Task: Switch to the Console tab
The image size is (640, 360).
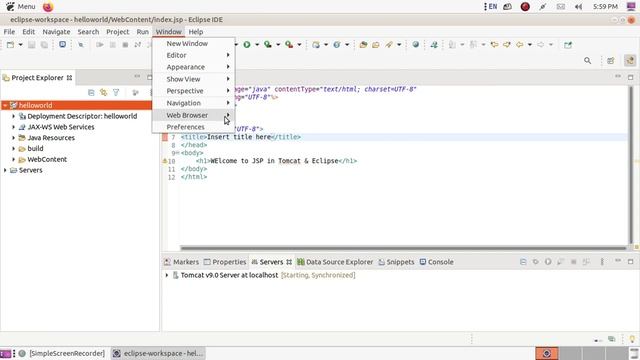Action: pos(436,262)
